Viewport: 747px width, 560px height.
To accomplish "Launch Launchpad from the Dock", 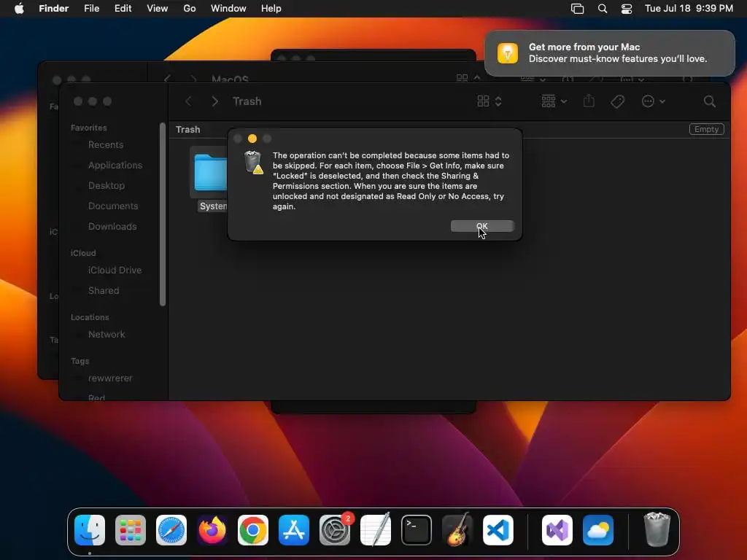I will (131, 529).
